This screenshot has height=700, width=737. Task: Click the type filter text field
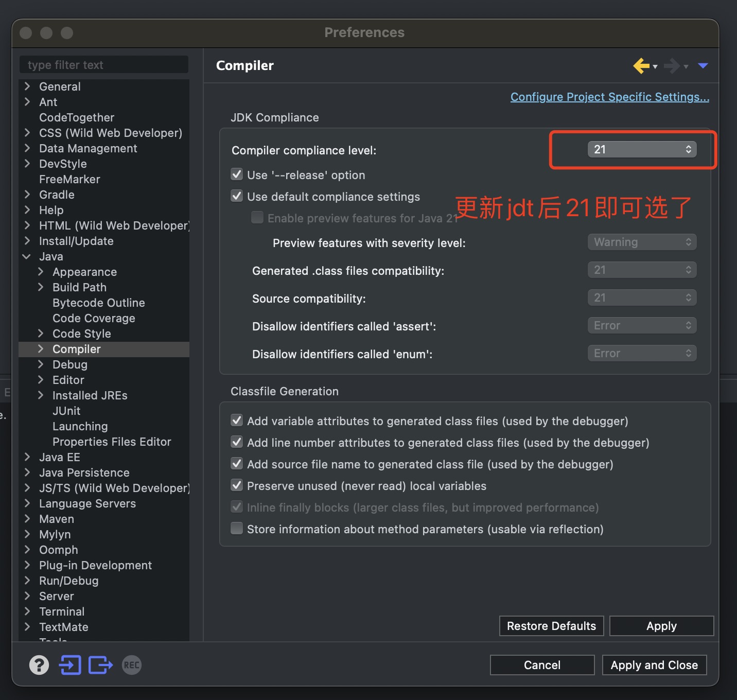[104, 65]
